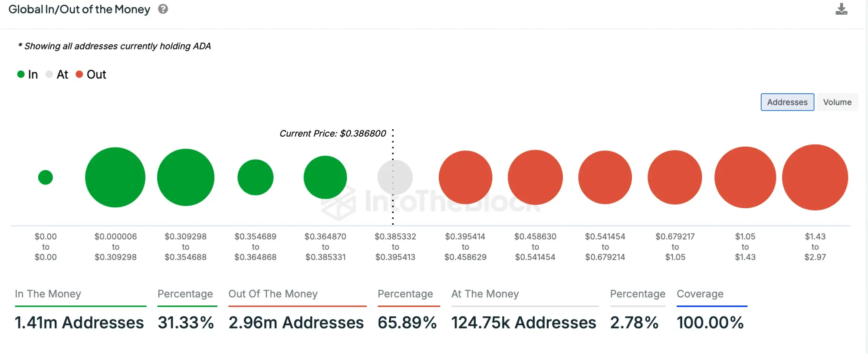The width and height of the screenshot is (868, 354).
Task: Select the gray At-the-money bubble
Action: [395, 177]
